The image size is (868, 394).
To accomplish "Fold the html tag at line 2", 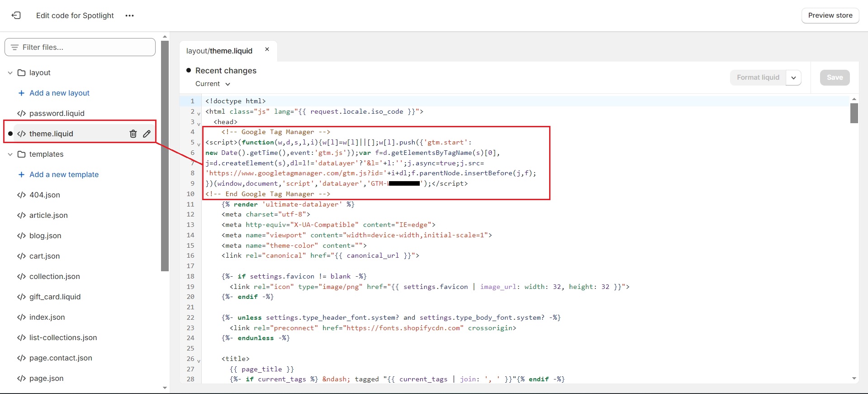I will (199, 113).
